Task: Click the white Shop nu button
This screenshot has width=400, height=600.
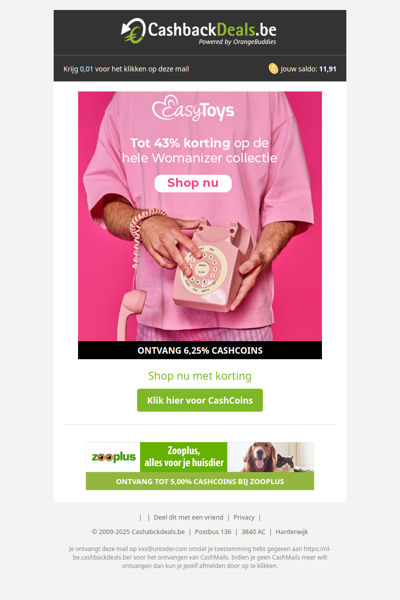Action: (193, 183)
